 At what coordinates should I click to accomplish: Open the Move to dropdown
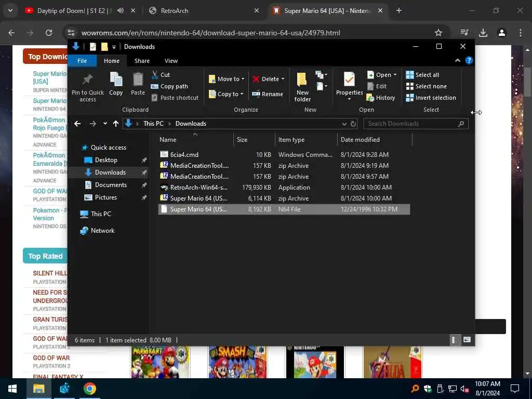(x=227, y=79)
